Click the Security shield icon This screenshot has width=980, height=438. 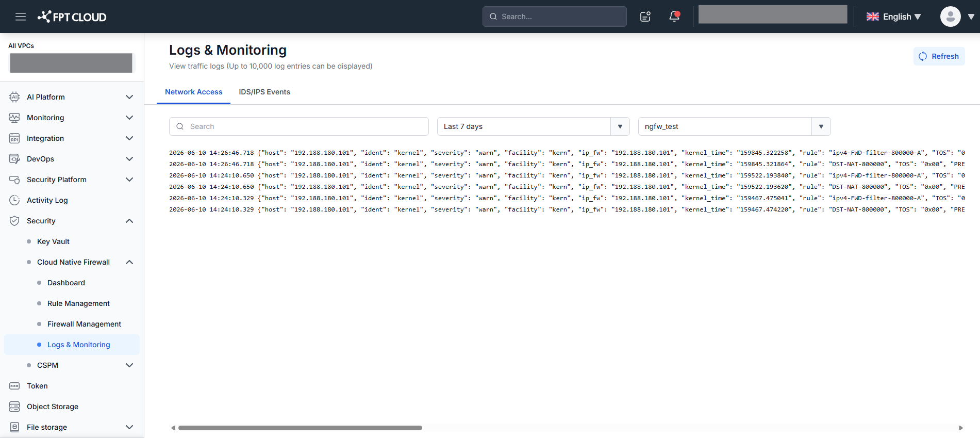[x=14, y=221]
